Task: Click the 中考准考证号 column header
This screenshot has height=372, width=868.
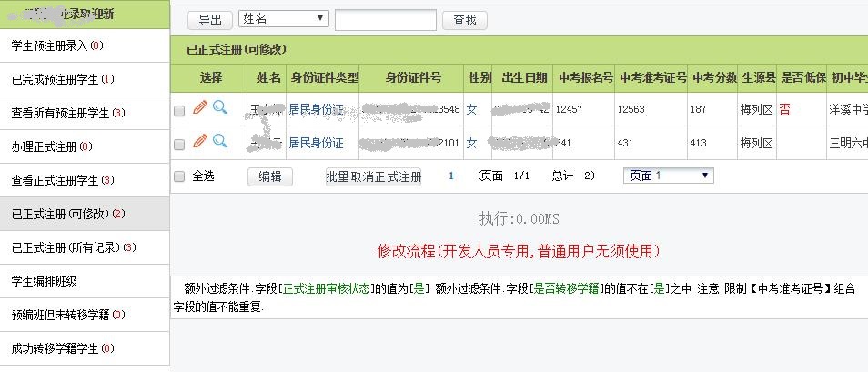Action: pos(653,77)
